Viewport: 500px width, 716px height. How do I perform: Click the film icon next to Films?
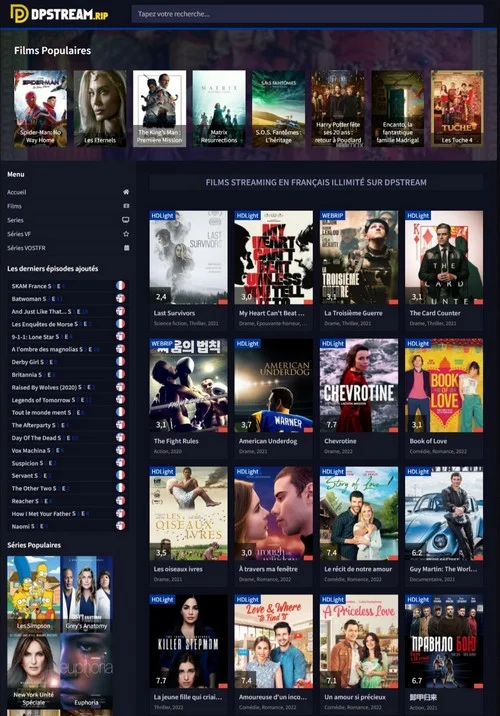(126, 206)
